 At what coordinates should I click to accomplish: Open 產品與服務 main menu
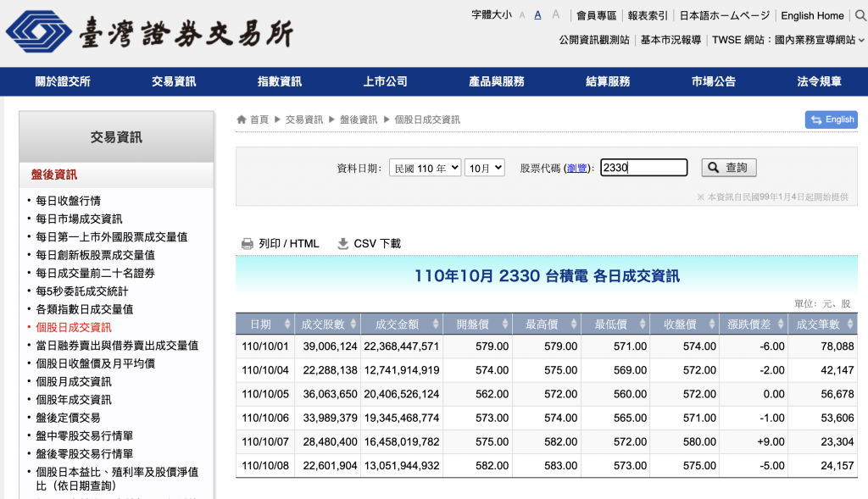point(497,81)
